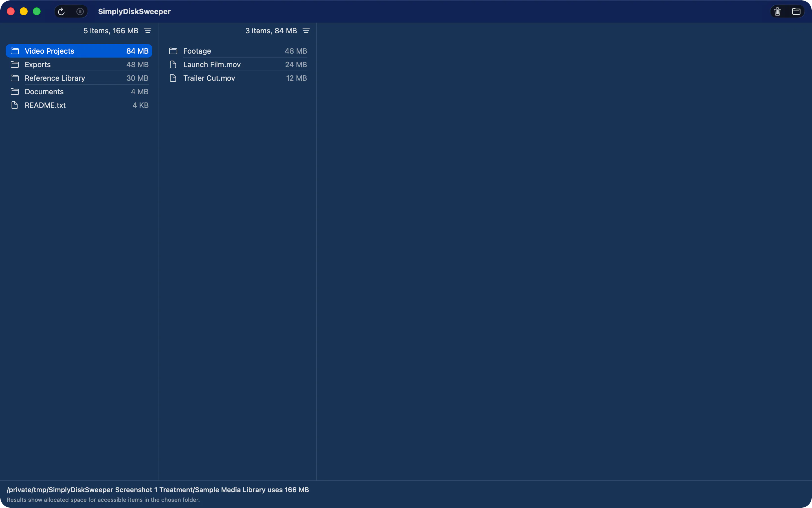The width and height of the screenshot is (812, 508).
Task: Click the 24 MB size of Launch Film.mov
Action: (x=296, y=65)
